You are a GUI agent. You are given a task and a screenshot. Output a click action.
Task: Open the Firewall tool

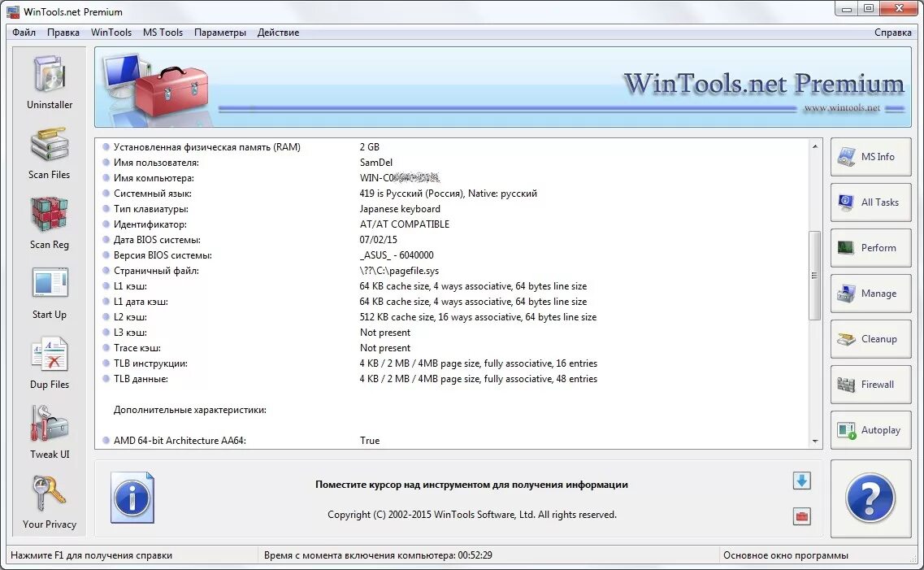coord(870,385)
